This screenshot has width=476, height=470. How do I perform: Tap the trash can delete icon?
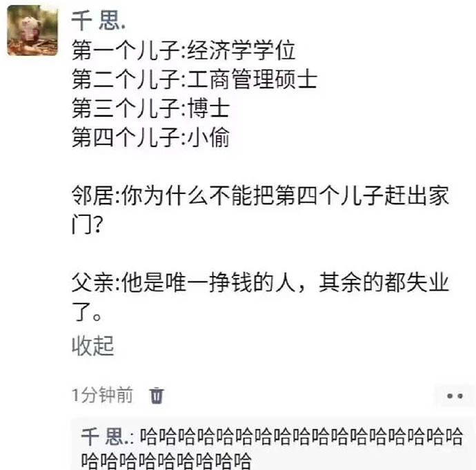(x=157, y=395)
